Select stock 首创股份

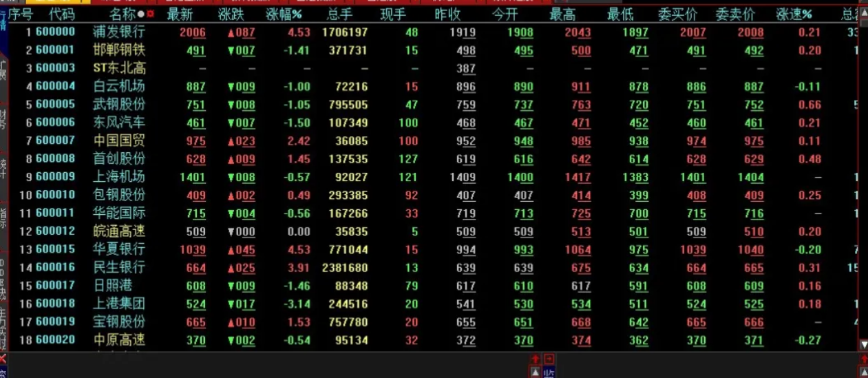[119, 158]
